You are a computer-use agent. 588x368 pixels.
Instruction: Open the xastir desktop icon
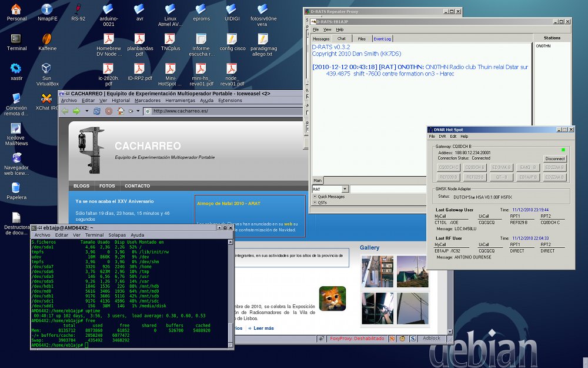(x=16, y=69)
